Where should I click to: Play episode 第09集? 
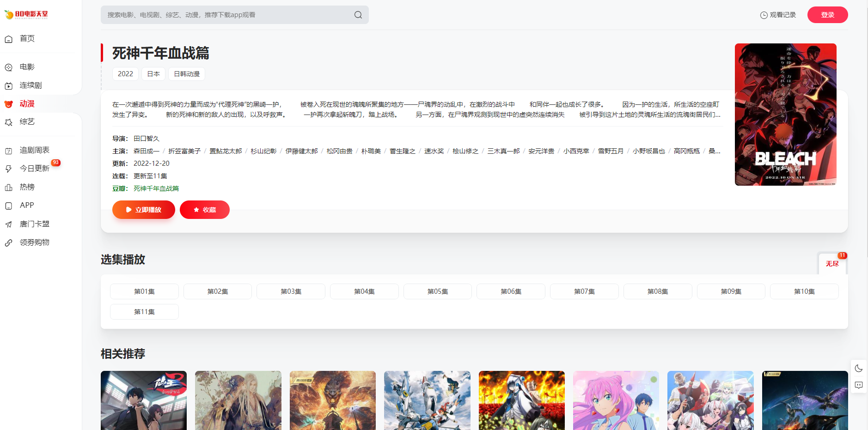[x=731, y=291]
